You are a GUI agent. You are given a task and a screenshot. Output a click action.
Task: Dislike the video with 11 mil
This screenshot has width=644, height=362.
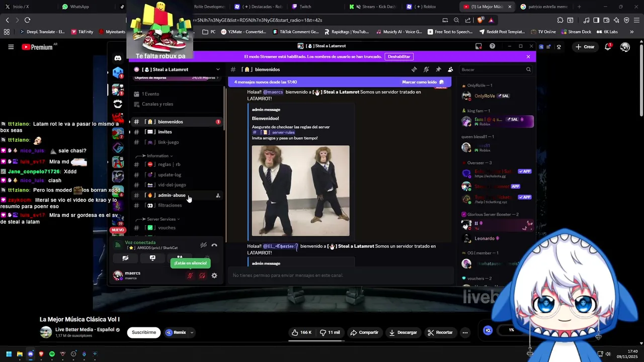[x=330, y=332]
